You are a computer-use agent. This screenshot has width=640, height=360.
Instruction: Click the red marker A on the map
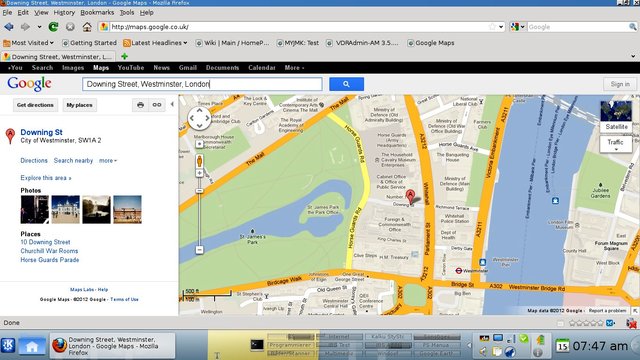(x=410, y=196)
